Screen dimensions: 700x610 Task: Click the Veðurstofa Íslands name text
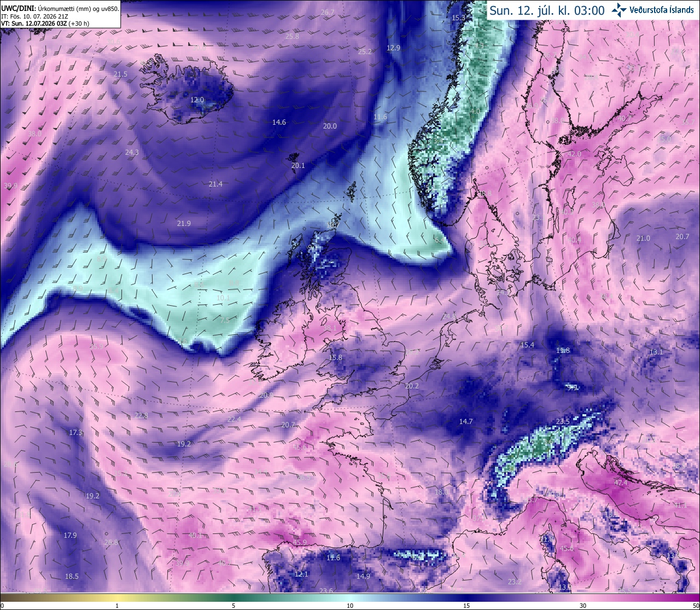pos(662,10)
